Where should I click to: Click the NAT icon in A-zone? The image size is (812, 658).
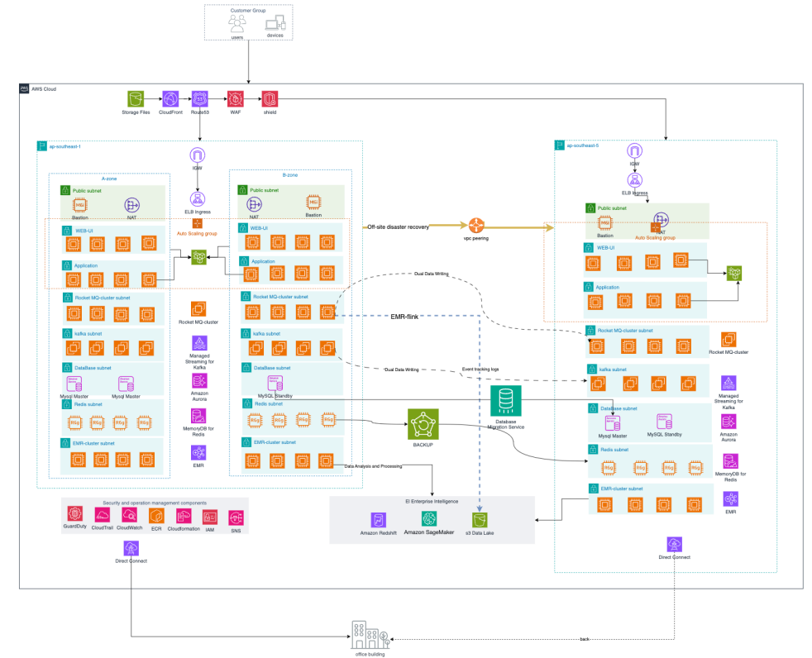click(132, 206)
